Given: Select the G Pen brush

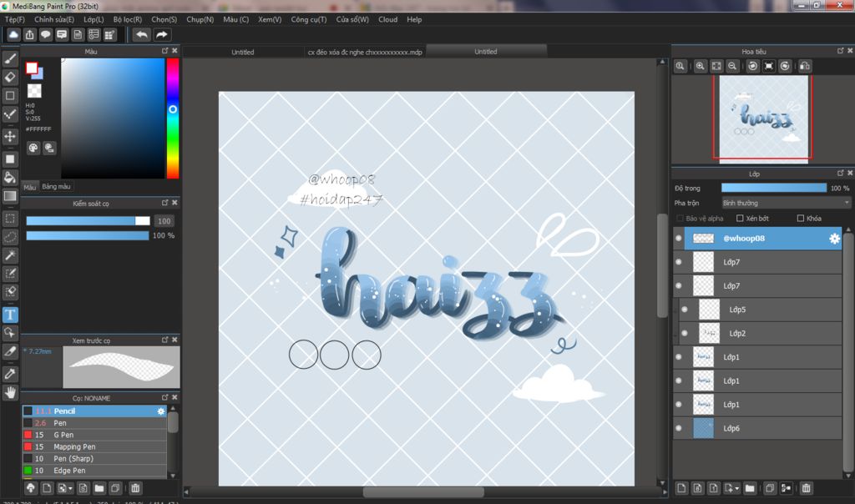Looking at the screenshot, I should pos(94,435).
